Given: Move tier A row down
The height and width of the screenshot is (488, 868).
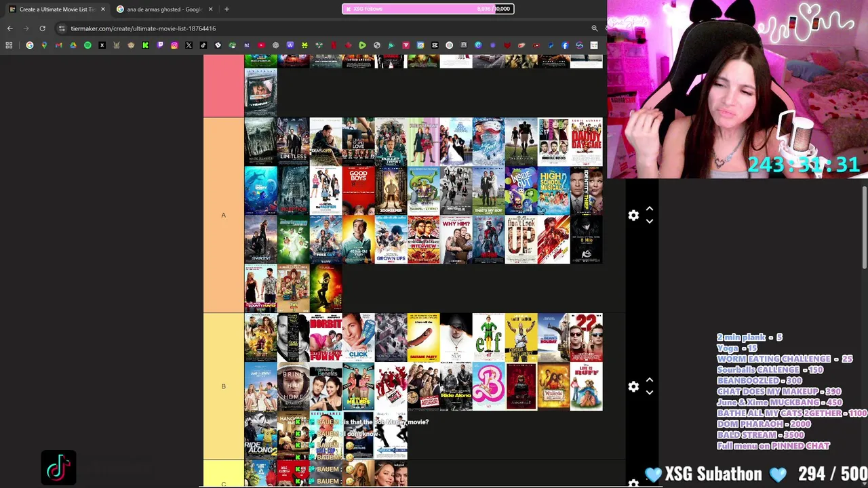Looking at the screenshot, I should point(650,221).
